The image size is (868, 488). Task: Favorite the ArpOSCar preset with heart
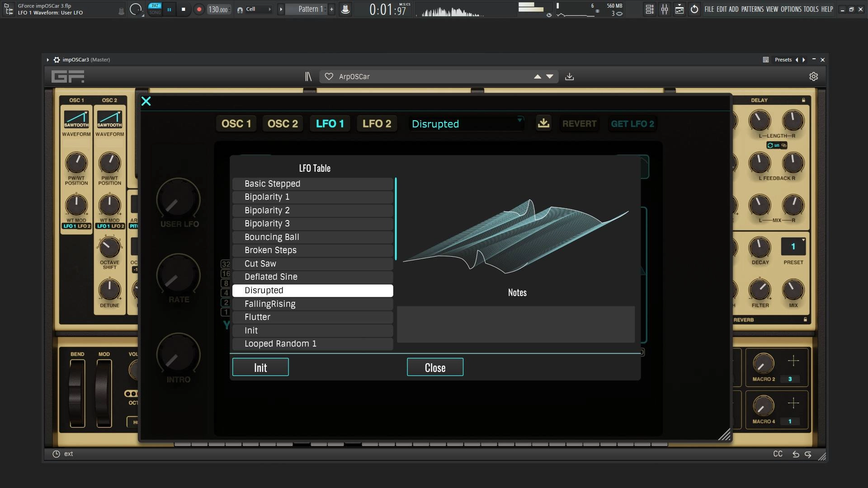tap(329, 77)
